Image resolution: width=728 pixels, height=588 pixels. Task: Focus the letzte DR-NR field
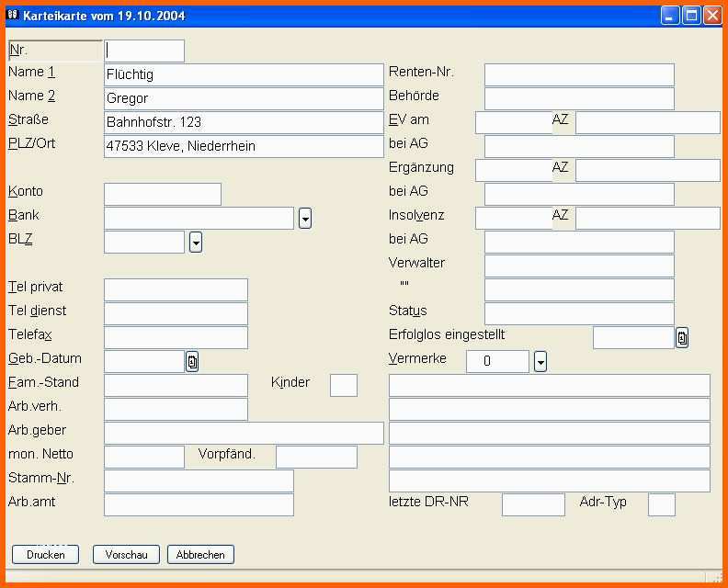[533, 505]
